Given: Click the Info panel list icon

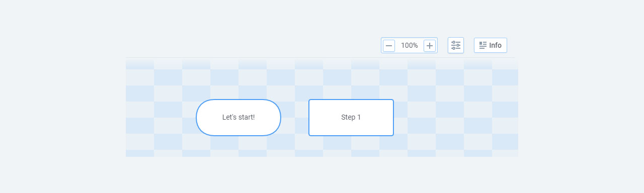Looking at the screenshot, I should click(x=483, y=45).
